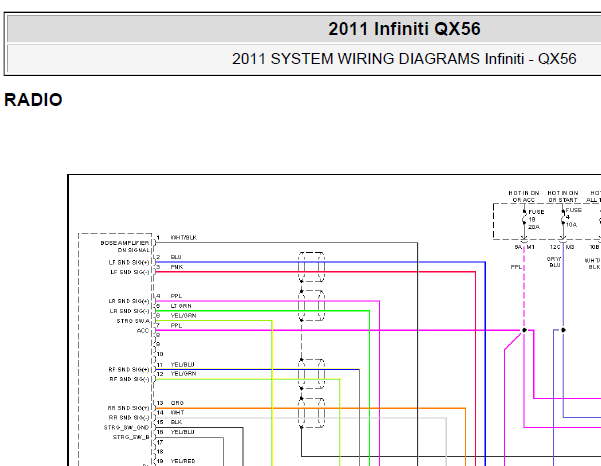Click the 'YEL/BLU' wire label at pin 16

(x=182, y=432)
